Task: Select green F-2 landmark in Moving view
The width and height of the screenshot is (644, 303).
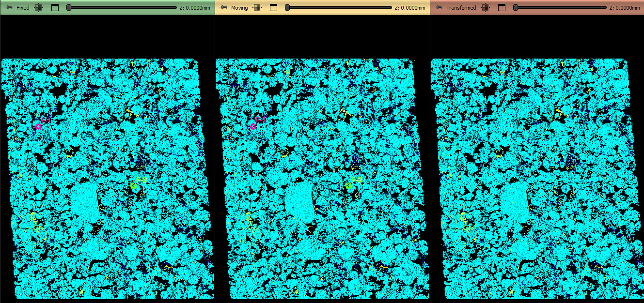Action: [x=349, y=185]
